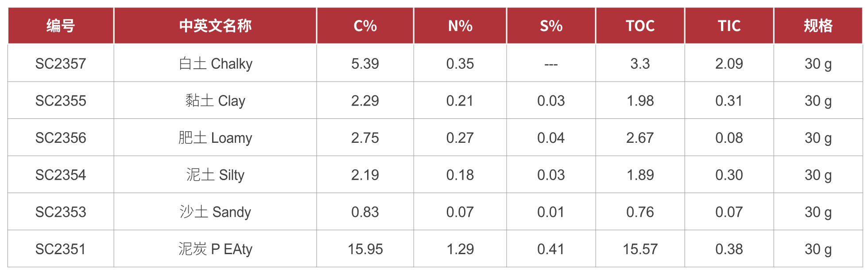Select the N% column header
Screen dimensions: 868x275
460,26
